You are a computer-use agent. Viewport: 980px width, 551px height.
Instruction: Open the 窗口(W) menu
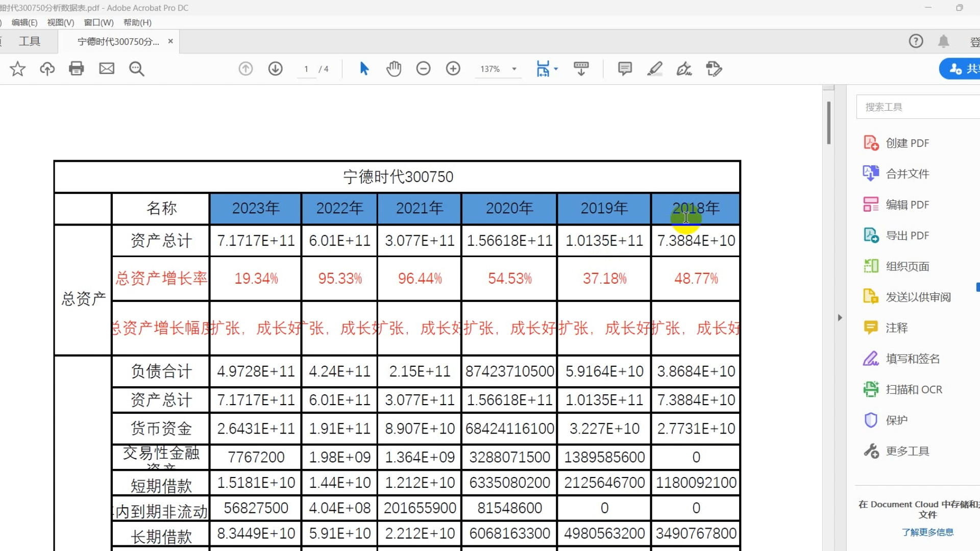pos(99,22)
